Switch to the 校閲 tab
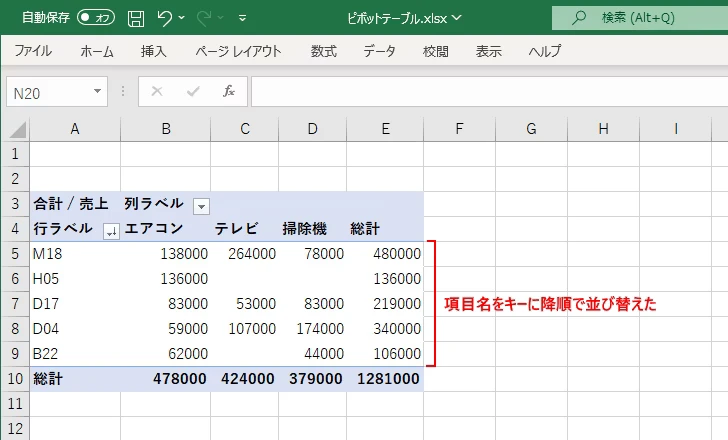 tap(436, 51)
